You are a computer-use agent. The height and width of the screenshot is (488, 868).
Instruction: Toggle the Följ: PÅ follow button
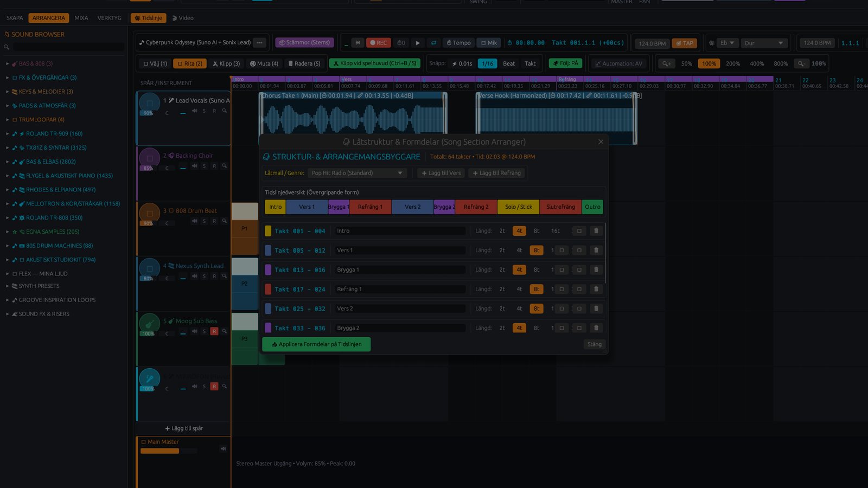(565, 63)
